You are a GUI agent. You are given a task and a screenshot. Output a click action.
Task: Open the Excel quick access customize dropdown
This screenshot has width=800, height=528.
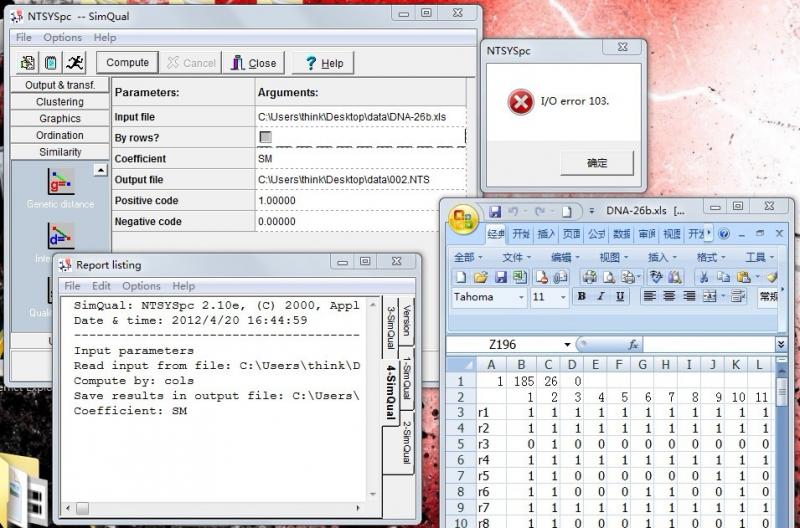pos(591,211)
